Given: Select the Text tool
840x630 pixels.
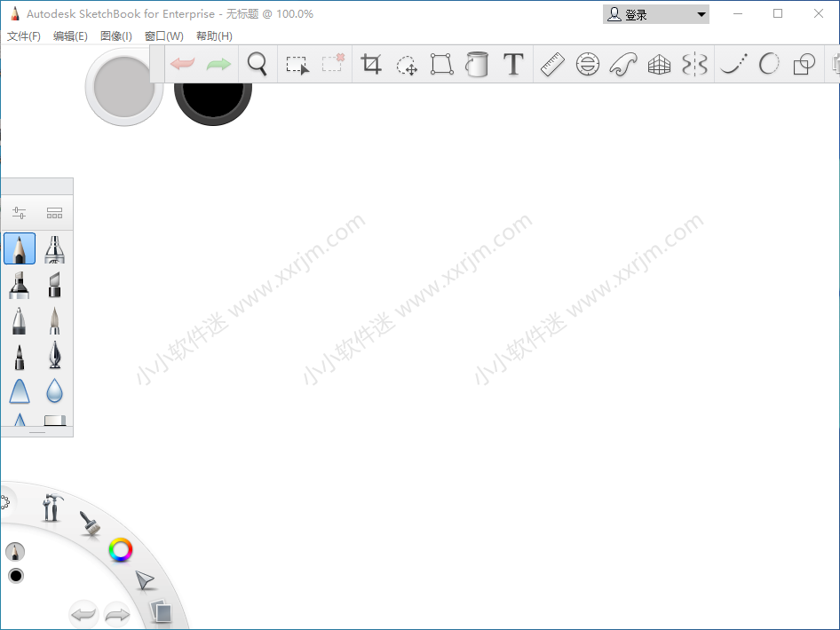Looking at the screenshot, I should click(x=513, y=64).
